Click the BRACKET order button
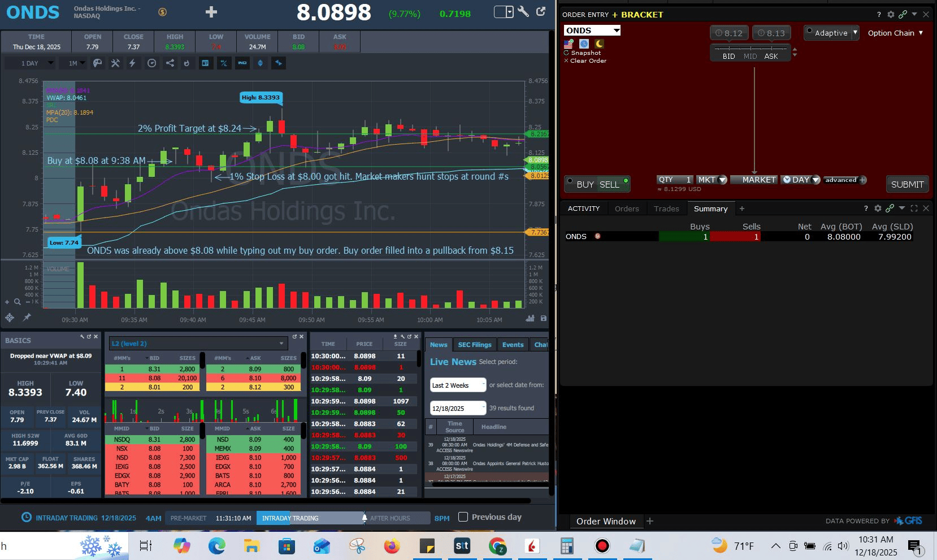The width and height of the screenshot is (937, 560). 637,15
